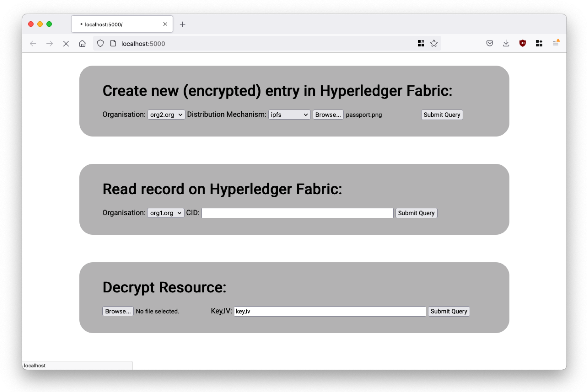Screen dimensions: 587x392
Task: Submit Query for Read record
Action: [x=416, y=213]
